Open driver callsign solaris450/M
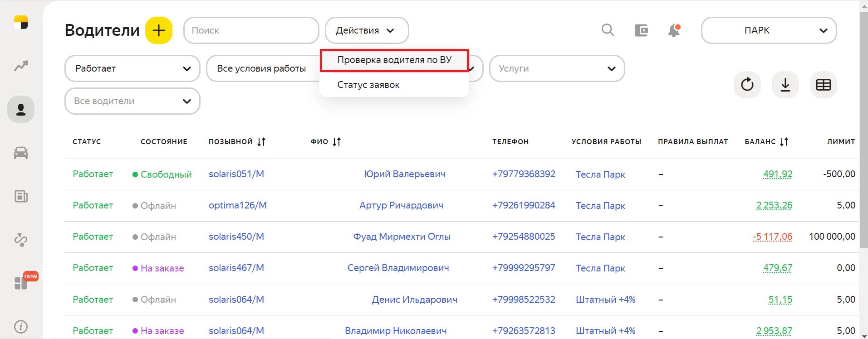The height and width of the screenshot is (339, 868). click(236, 237)
